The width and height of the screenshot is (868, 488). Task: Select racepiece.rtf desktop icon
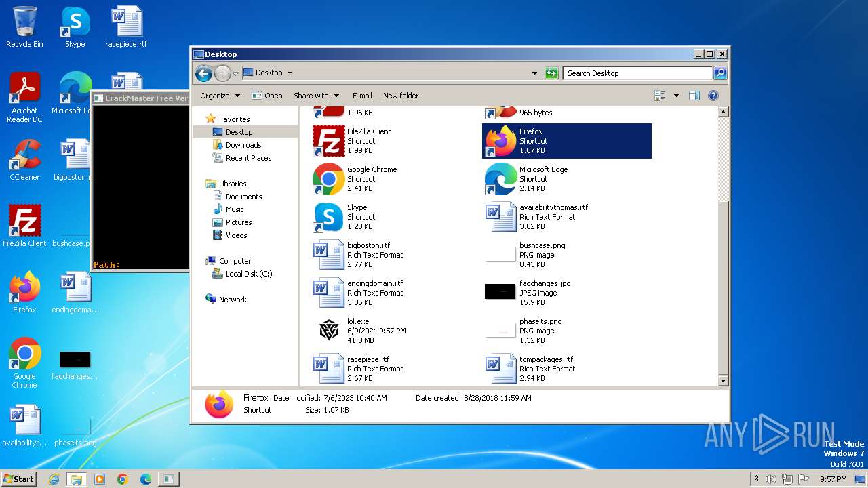click(126, 27)
